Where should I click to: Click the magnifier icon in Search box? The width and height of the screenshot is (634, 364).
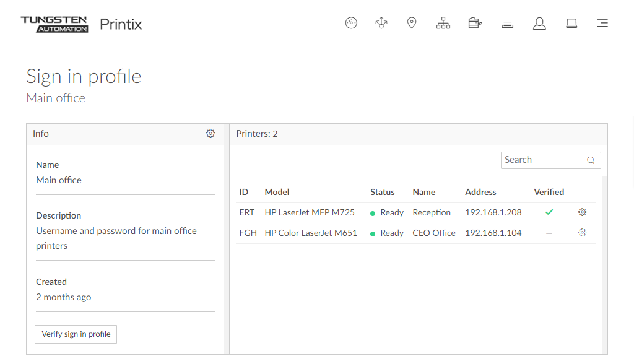(x=591, y=160)
